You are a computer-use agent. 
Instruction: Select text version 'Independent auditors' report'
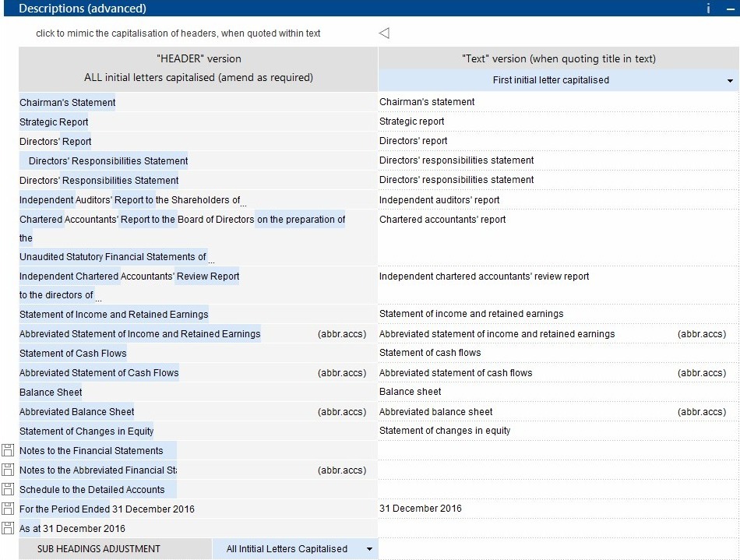(x=439, y=200)
